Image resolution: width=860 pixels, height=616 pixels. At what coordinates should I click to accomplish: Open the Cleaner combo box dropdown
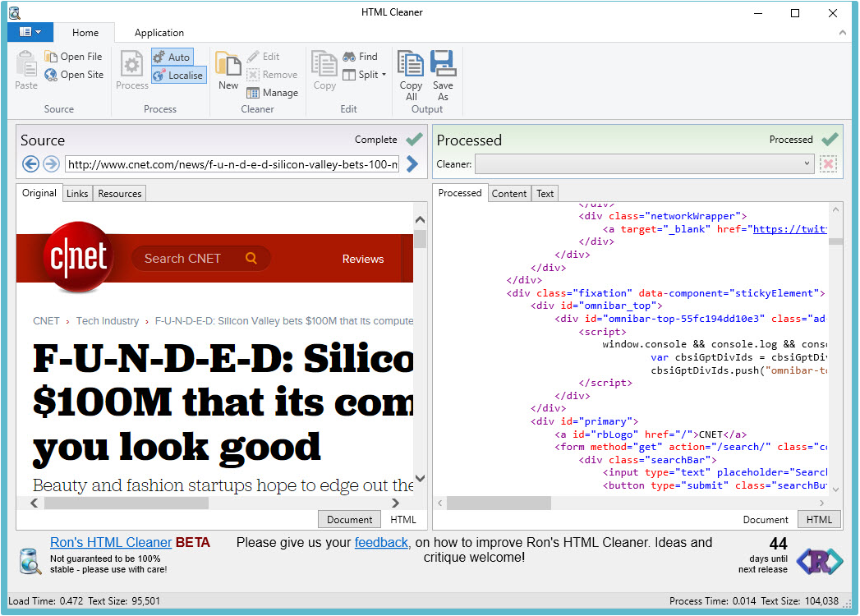[x=807, y=164]
